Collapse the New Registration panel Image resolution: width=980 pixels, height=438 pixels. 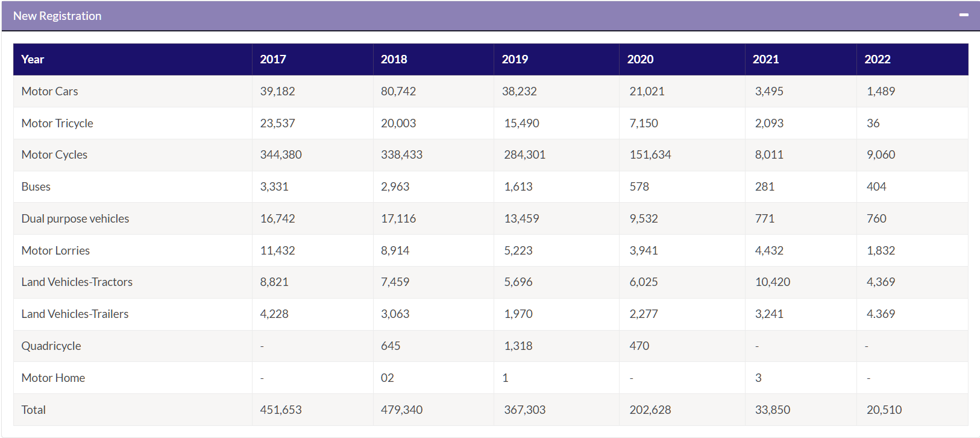[x=964, y=15]
